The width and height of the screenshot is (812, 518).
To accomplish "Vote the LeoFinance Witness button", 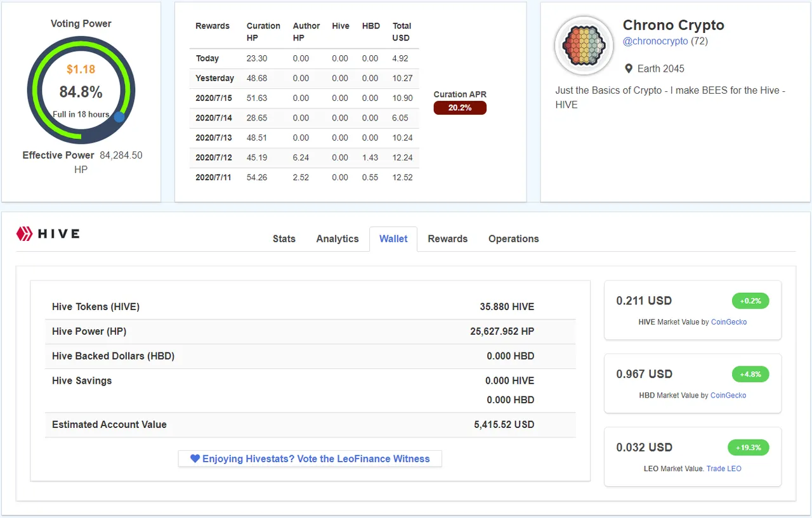I will [310, 458].
